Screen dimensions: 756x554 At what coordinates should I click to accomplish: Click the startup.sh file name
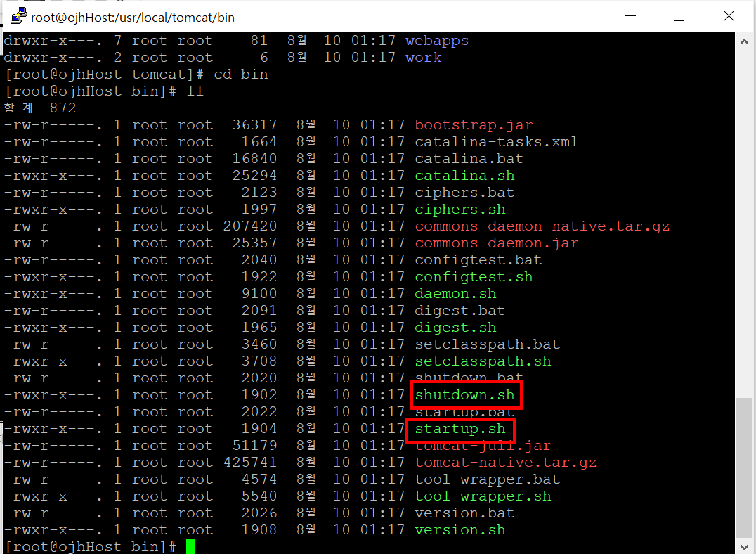click(460, 429)
